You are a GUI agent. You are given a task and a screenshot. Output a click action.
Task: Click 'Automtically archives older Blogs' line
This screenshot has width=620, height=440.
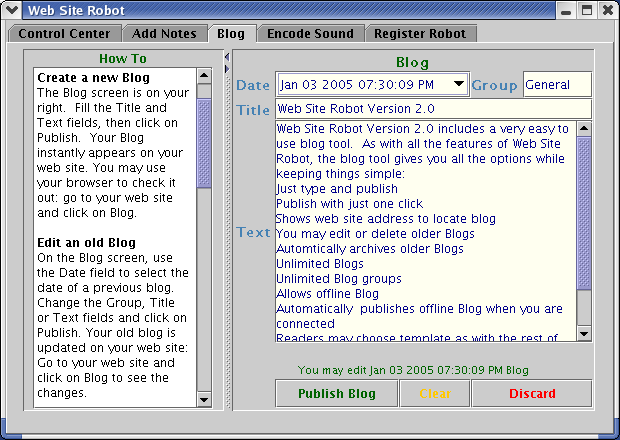[x=370, y=249]
